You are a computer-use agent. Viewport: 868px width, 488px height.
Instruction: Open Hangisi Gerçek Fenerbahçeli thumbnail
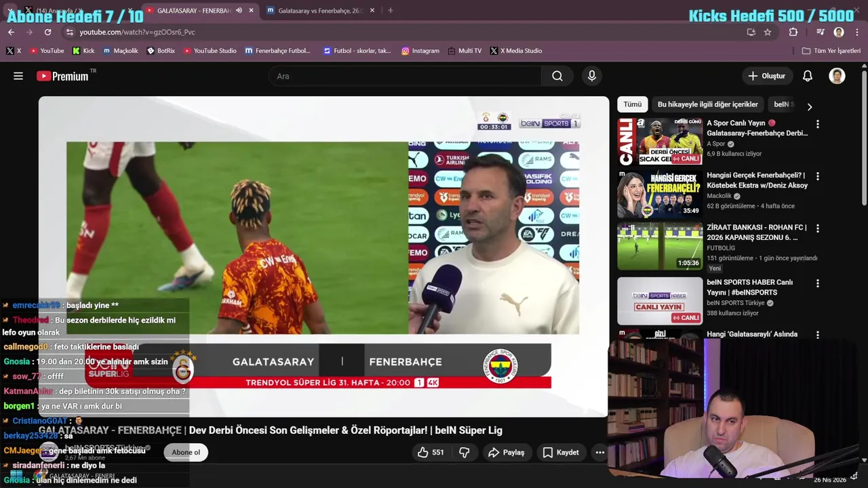coord(660,194)
